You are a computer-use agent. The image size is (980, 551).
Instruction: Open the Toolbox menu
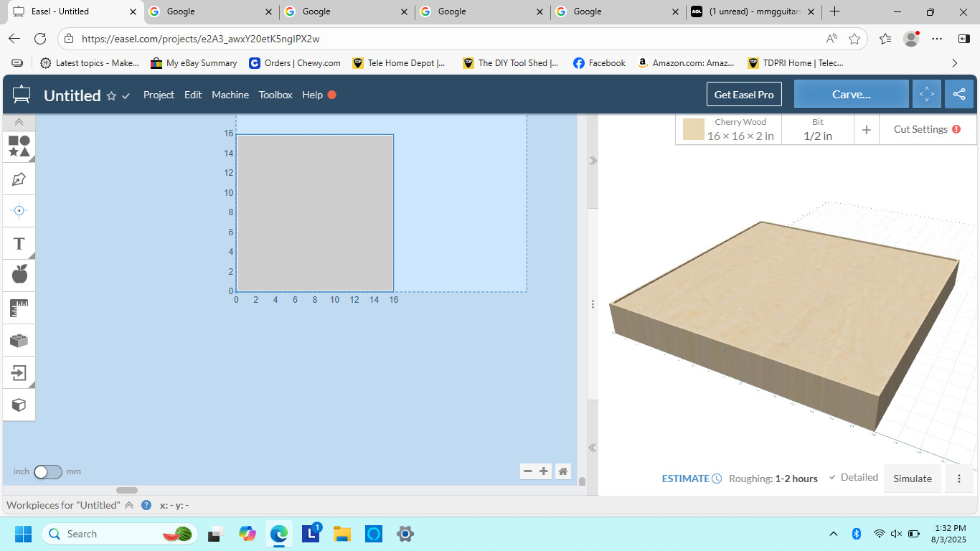tap(275, 95)
